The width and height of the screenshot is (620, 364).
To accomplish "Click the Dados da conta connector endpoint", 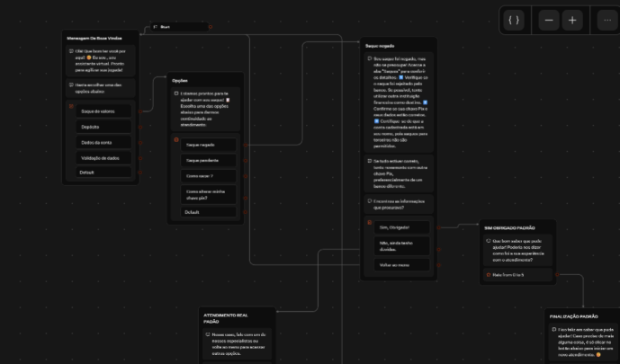I will (x=139, y=142).
